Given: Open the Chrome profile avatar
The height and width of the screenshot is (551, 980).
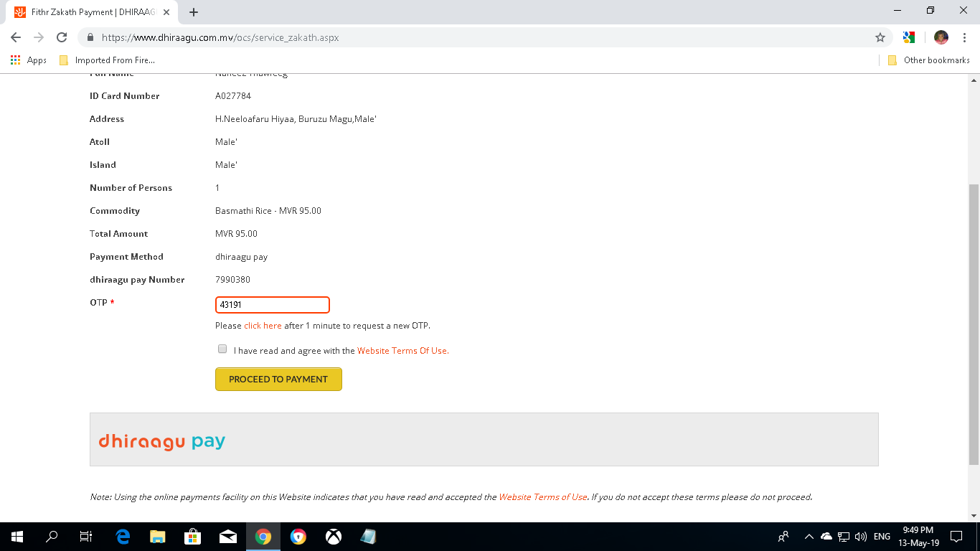Looking at the screenshot, I should tap(941, 37).
